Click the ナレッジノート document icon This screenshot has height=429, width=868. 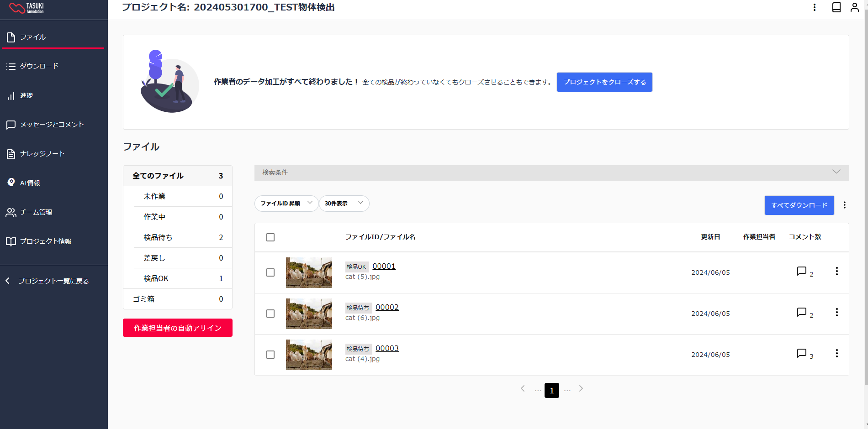point(11,154)
